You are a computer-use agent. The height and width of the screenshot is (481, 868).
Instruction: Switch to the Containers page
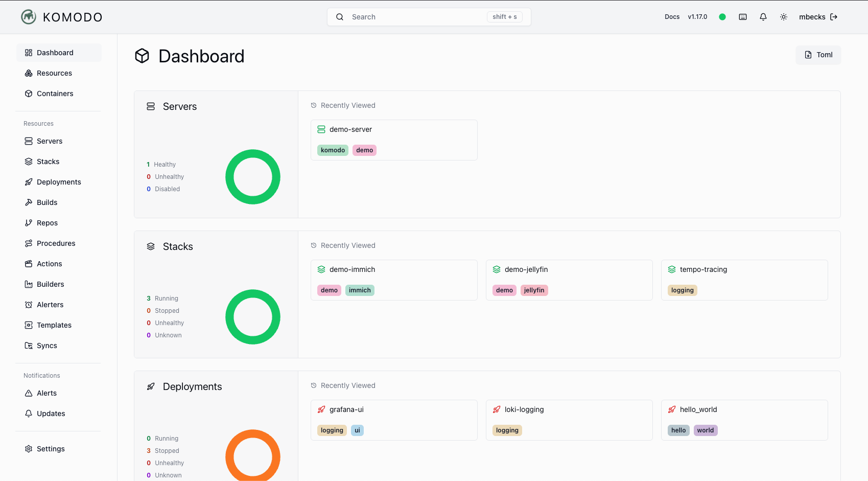(55, 94)
